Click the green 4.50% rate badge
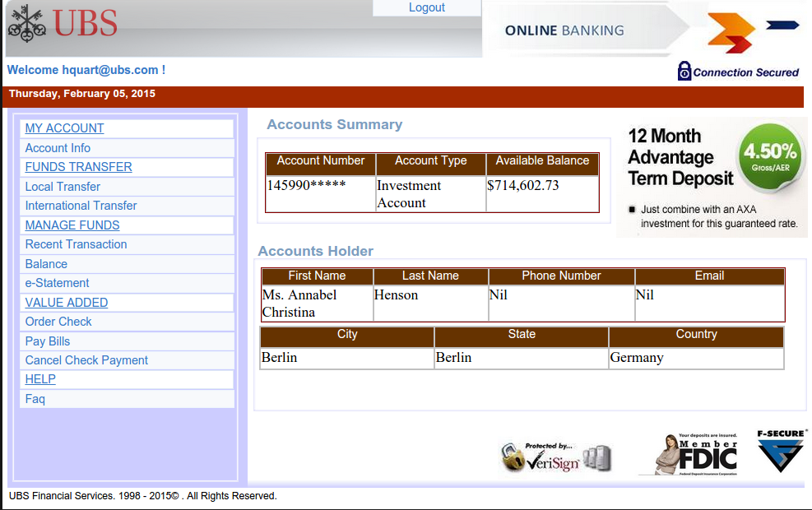Image resolution: width=812 pixels, height=510 pixels. [x=770, y=157]
